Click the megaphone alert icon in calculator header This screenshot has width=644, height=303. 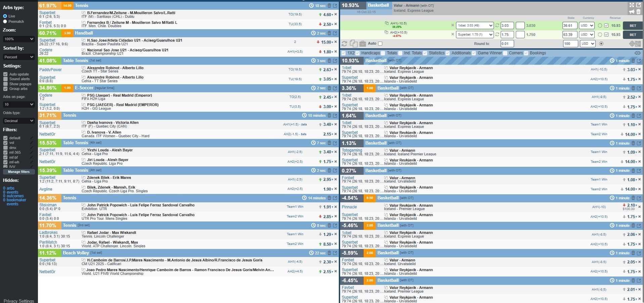pyautogui.click(x=632, y=11)
